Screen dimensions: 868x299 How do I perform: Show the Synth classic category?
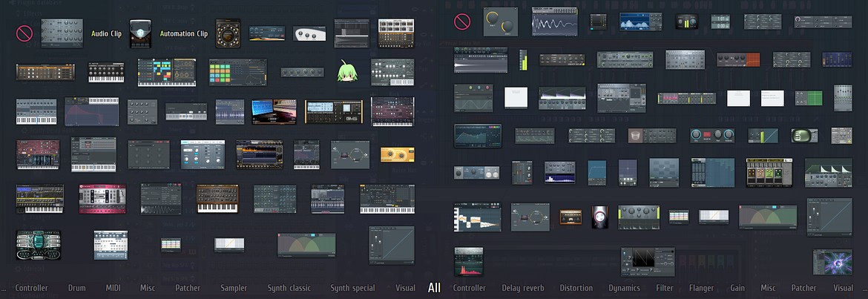[289, 288]
